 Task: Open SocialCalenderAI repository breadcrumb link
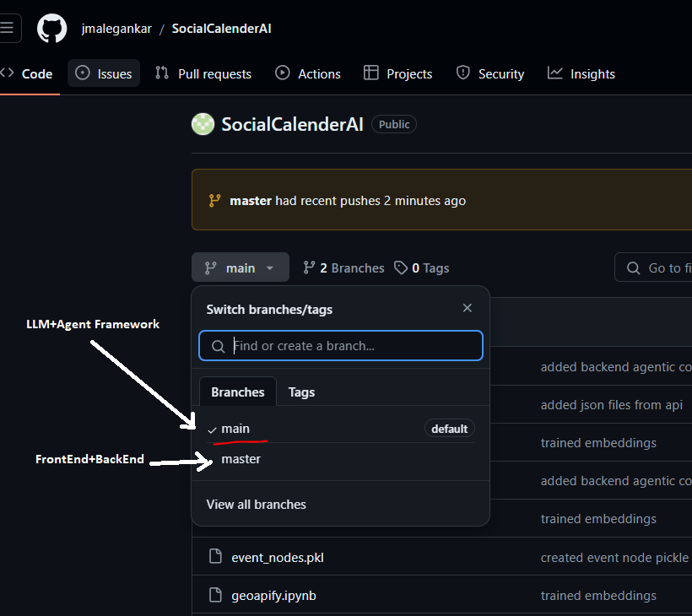pyautogui.click(x=222, y=29)
